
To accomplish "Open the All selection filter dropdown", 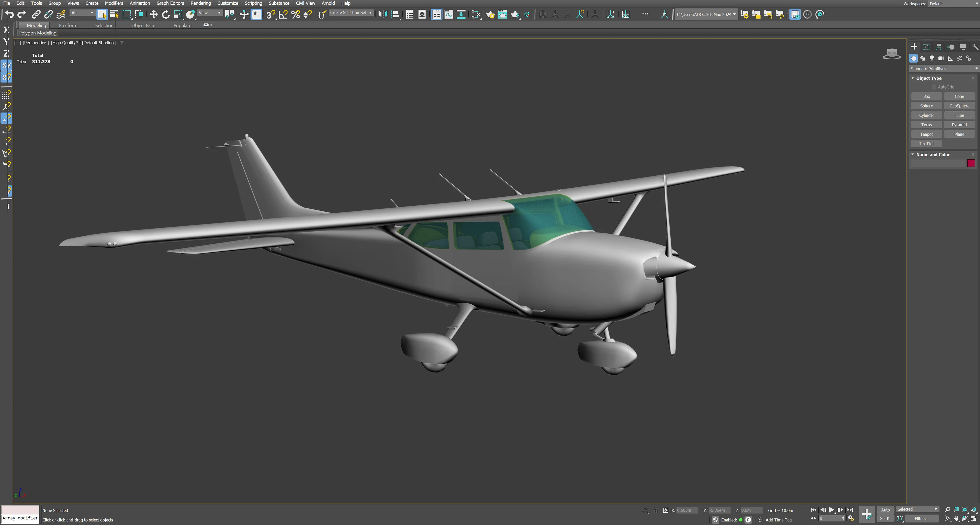I will [x=82, y=13].
